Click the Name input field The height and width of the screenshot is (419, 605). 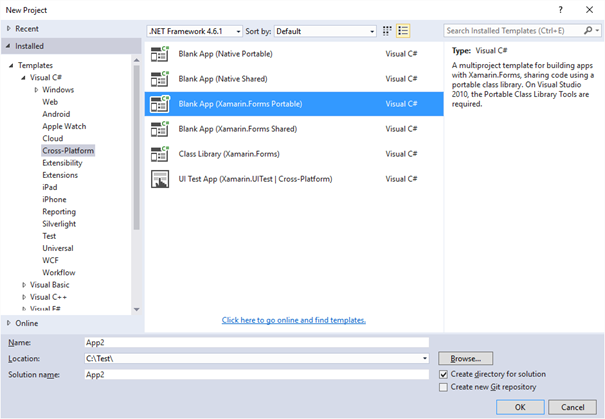[257, 343]
